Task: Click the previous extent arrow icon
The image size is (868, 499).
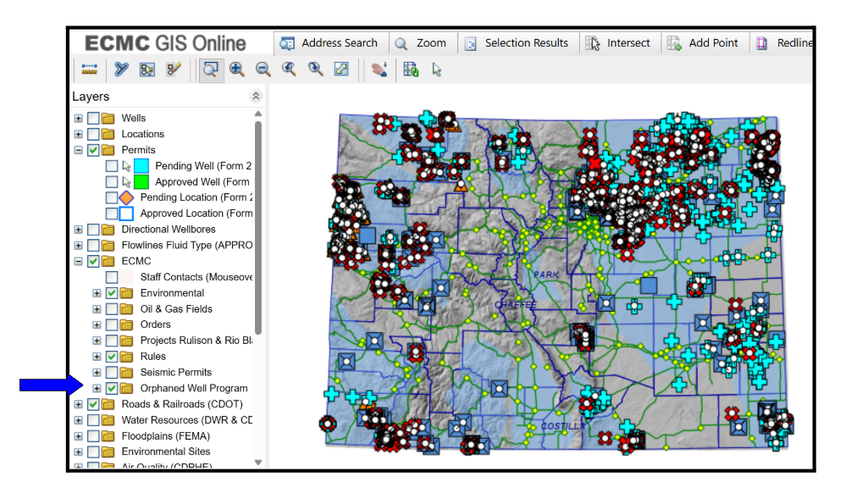Action: tap(289, 69)
